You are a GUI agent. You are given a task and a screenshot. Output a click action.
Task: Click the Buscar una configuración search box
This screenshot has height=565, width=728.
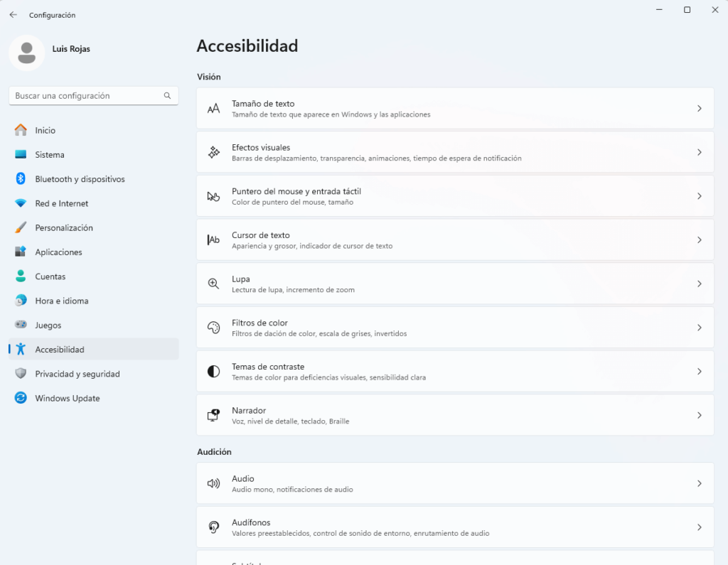point(87,95)
